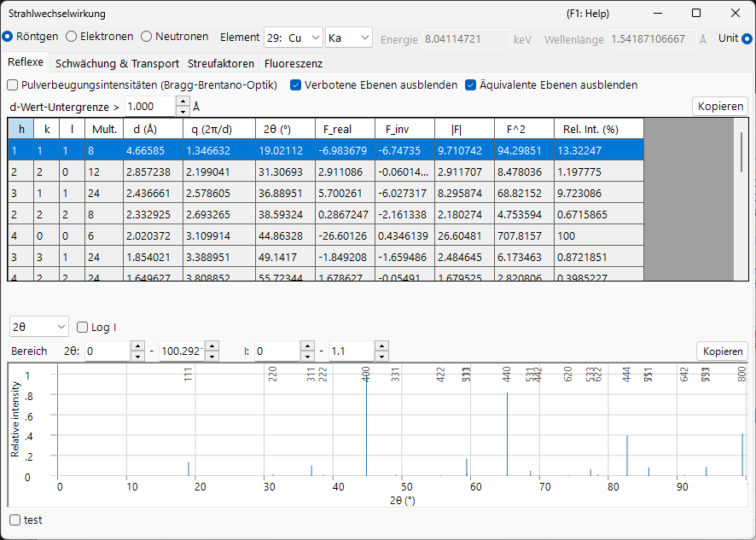Tick the test checkbox

pyautogui.click(x=26, y=520)
